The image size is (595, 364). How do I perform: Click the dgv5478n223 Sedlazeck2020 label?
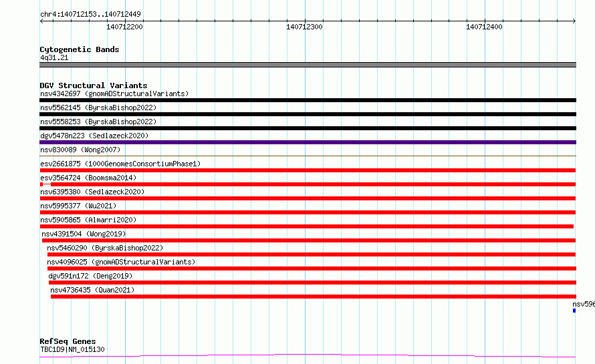click(94, 136)
